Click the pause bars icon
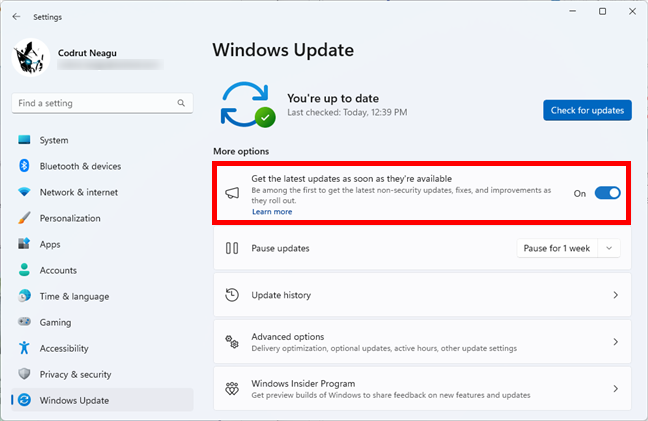 (x=232, y=248)
